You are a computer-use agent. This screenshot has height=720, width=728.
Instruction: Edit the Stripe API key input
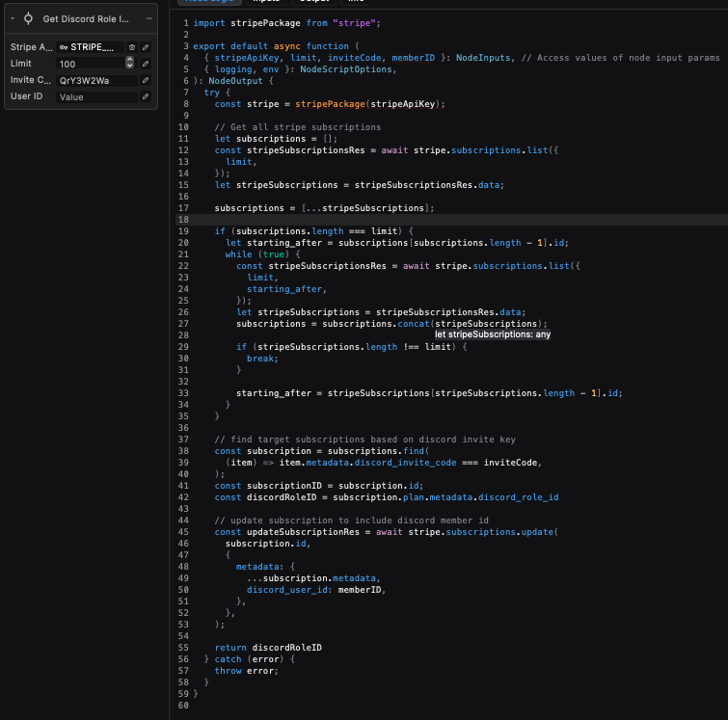[x=146, y=47]
